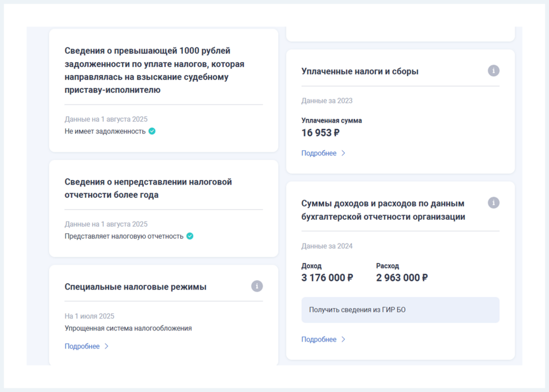This screenshot has height=392, width=549.
Task: Click heading Сведения о непредставлении налоговой отчетности
Action: [x=148, y=188]
